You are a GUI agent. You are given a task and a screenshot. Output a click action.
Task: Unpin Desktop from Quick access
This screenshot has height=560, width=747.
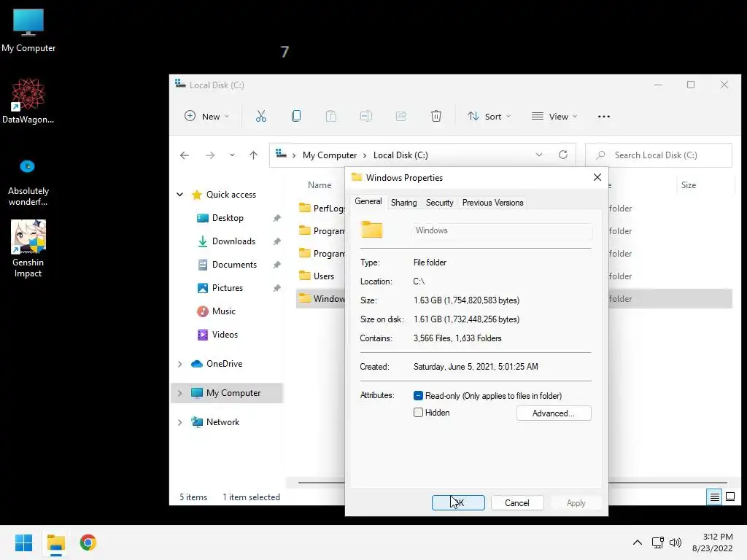point(276,218)
